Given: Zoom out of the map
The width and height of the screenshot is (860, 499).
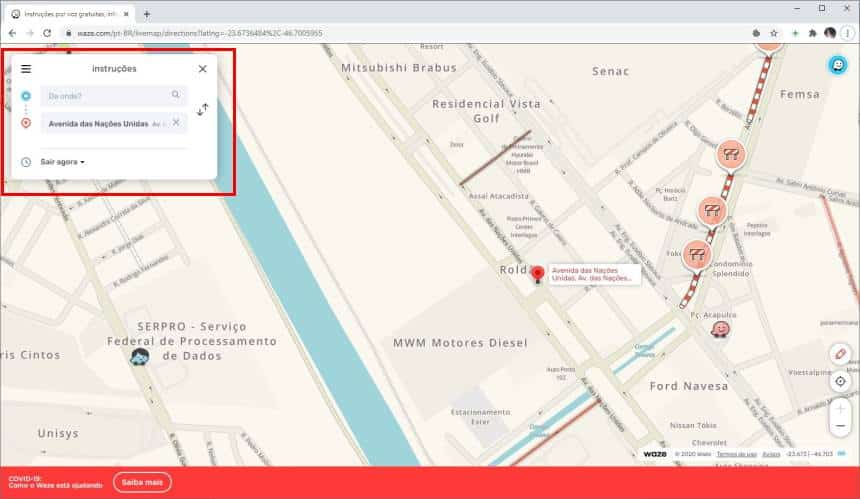Looking at the screenshot, I should 840,426.
